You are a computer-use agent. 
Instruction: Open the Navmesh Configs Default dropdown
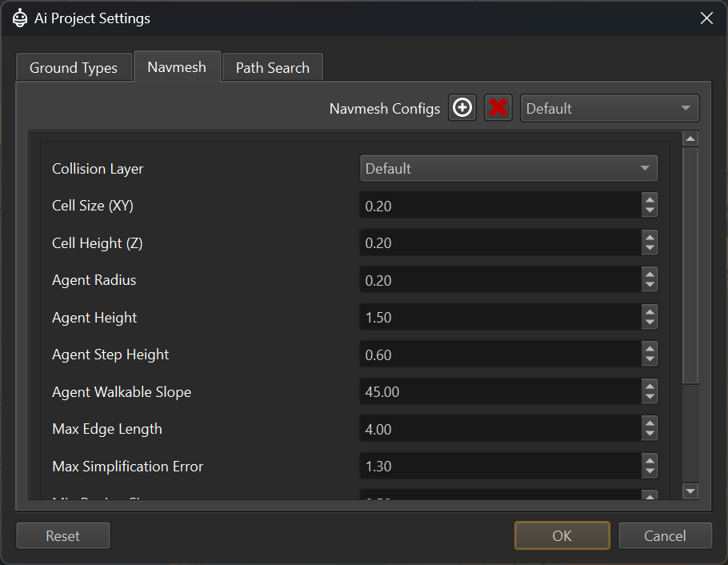coord(610,107)
